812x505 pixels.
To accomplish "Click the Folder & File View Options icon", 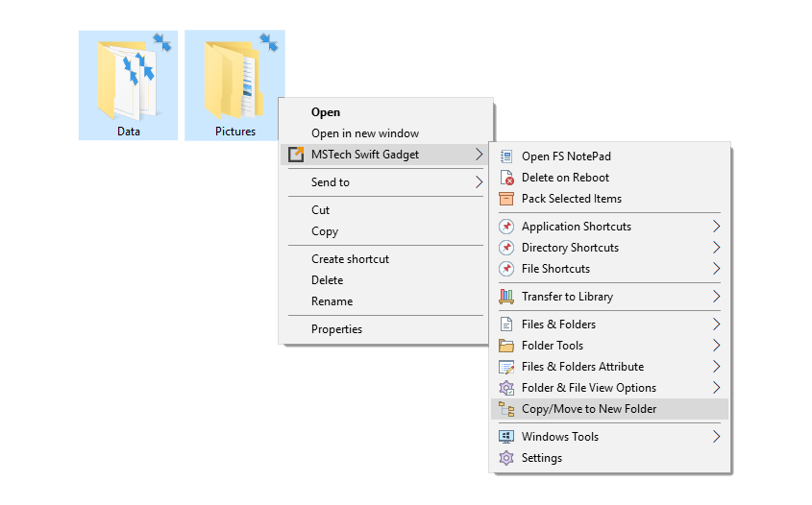I will (506, 388).
